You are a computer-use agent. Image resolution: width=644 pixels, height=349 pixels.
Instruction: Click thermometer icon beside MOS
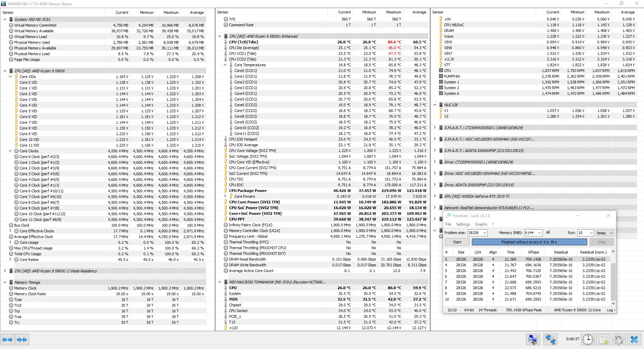pos(226,299)
